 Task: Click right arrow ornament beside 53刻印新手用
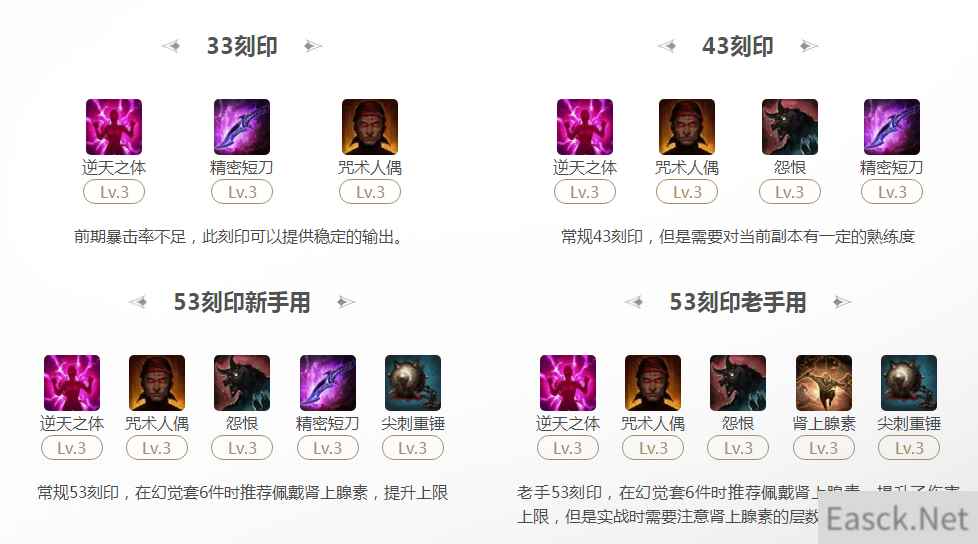[346, 303]
